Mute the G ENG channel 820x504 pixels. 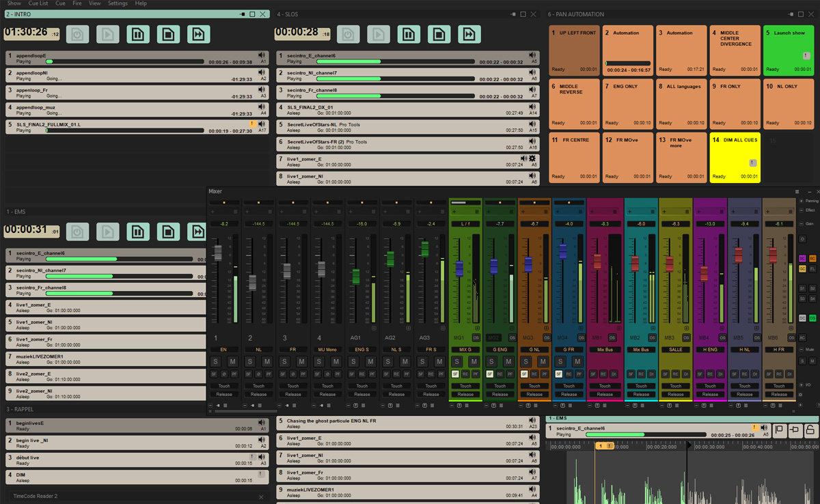pyautogui.click(x=508, y=362)
